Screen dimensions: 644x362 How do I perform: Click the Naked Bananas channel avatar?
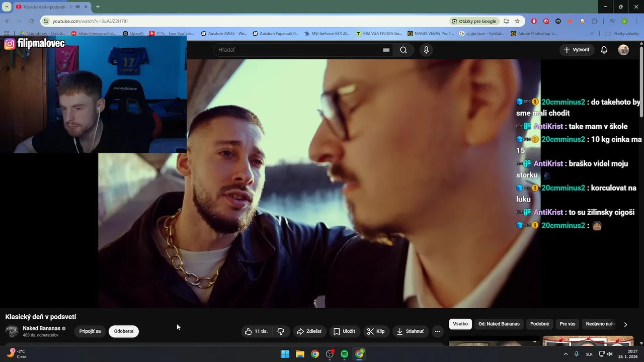[x=12, y=331]
